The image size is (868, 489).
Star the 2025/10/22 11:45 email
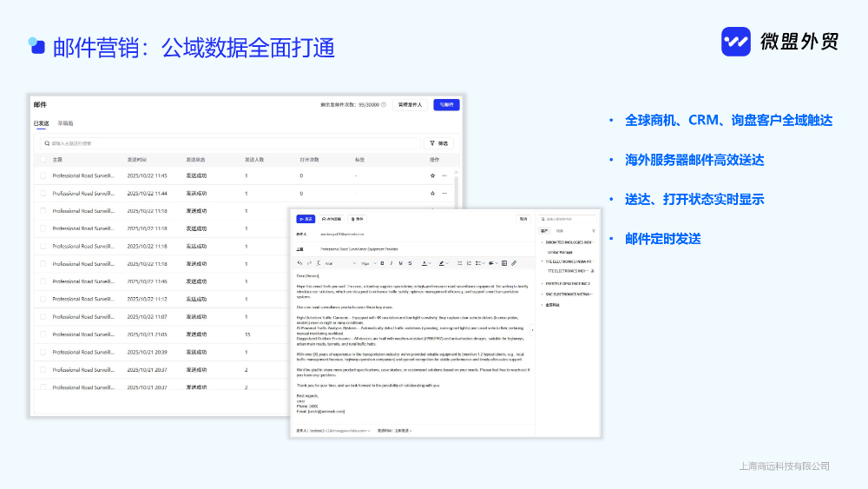pos(432,175)
